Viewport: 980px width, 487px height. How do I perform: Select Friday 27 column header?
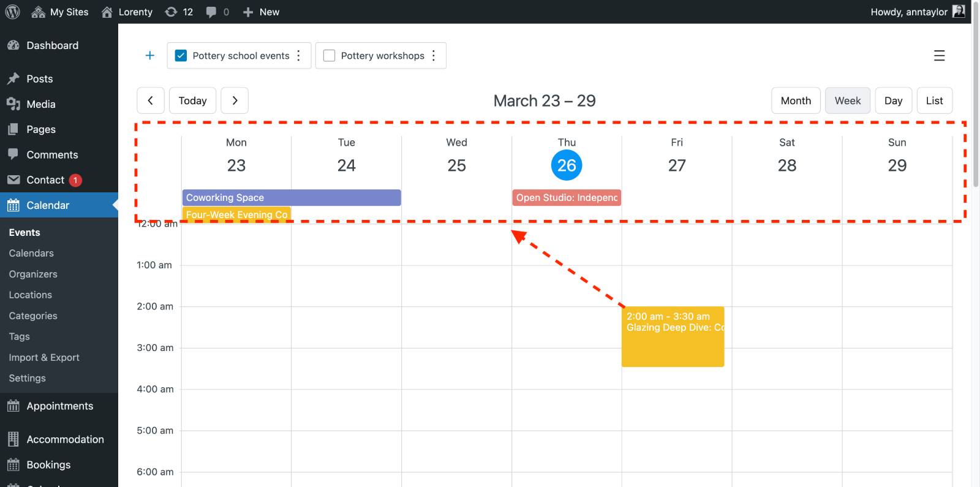pyautogui.click(x=677, y=156)
